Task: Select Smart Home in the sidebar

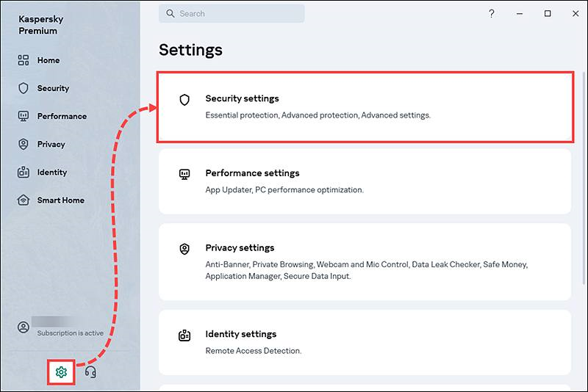Action: point(60,200)
